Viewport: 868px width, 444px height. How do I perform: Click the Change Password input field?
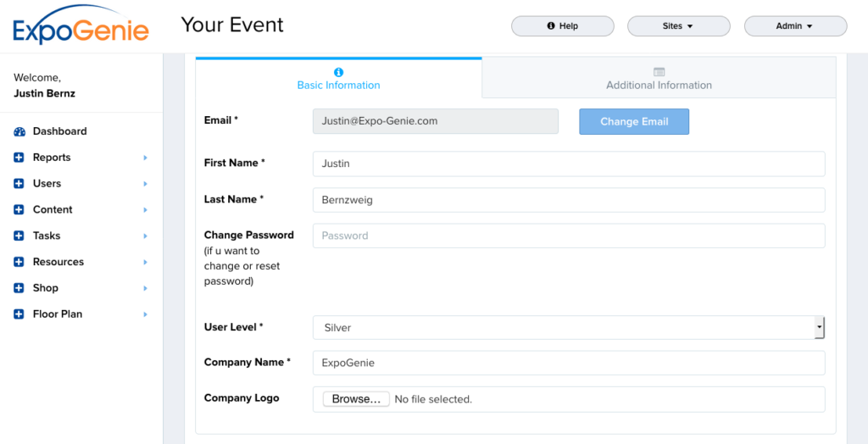point(568,236)
